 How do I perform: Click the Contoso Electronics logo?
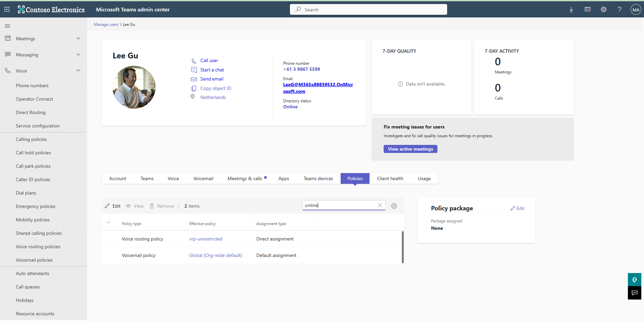pos(51,9)
